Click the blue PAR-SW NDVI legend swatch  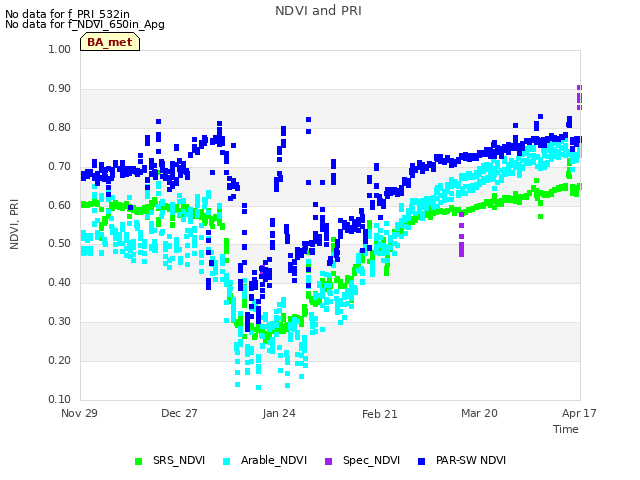(x=422, y=461)
